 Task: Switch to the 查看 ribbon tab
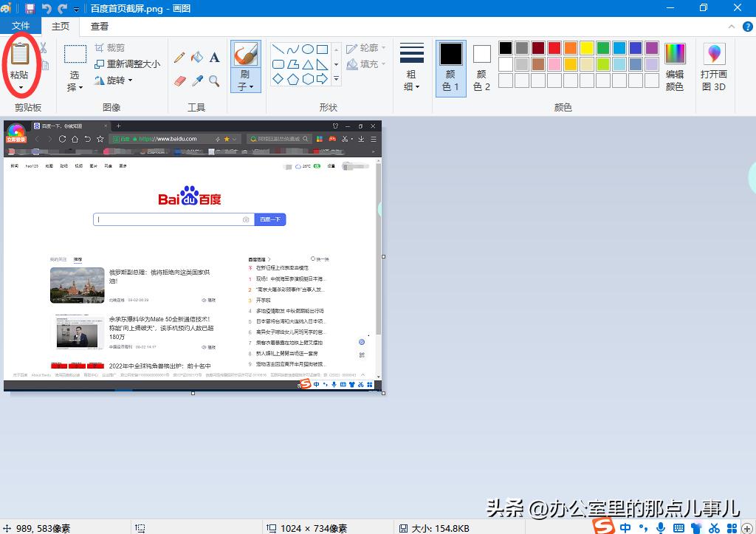tap(99, 25)
